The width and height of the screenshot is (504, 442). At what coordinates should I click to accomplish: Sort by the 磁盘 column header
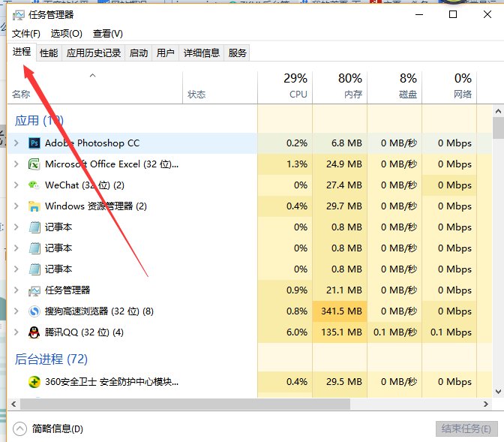click(x=394, y=86)
